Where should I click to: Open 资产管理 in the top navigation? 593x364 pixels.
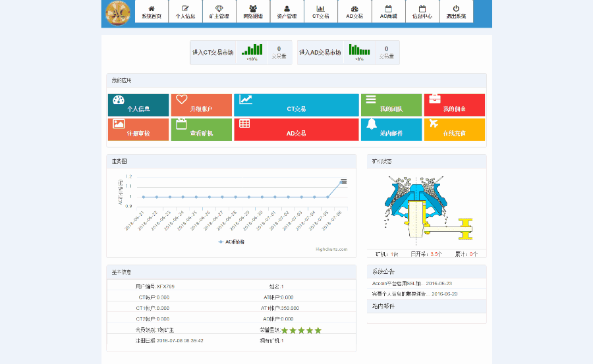[287, 12]
